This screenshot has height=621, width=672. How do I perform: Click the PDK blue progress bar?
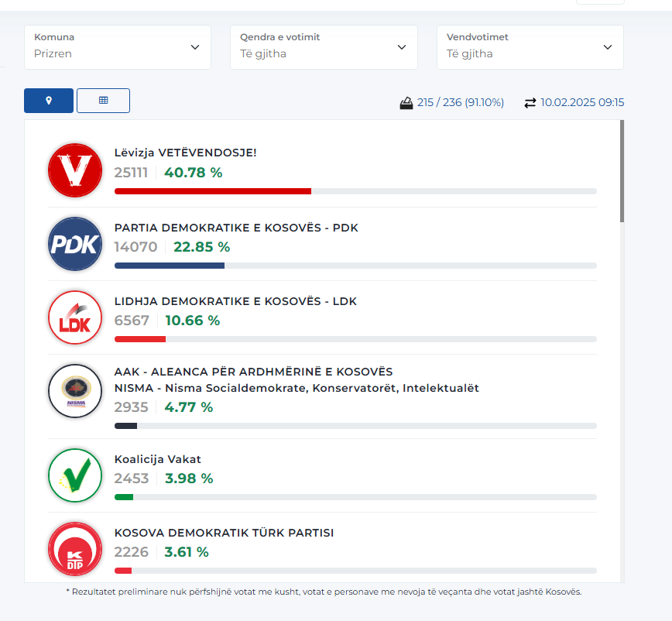(170, 266)
